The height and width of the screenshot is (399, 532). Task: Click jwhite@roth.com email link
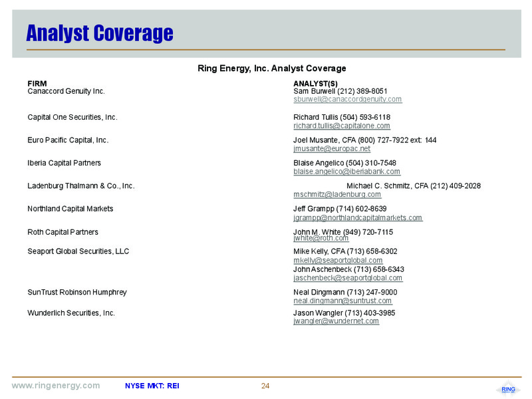click(321, 239)
